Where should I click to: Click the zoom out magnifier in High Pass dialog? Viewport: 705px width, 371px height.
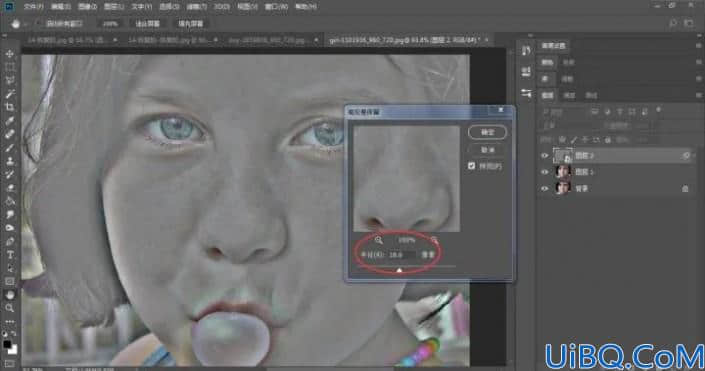pyautogui.click(x=379, y=240)
